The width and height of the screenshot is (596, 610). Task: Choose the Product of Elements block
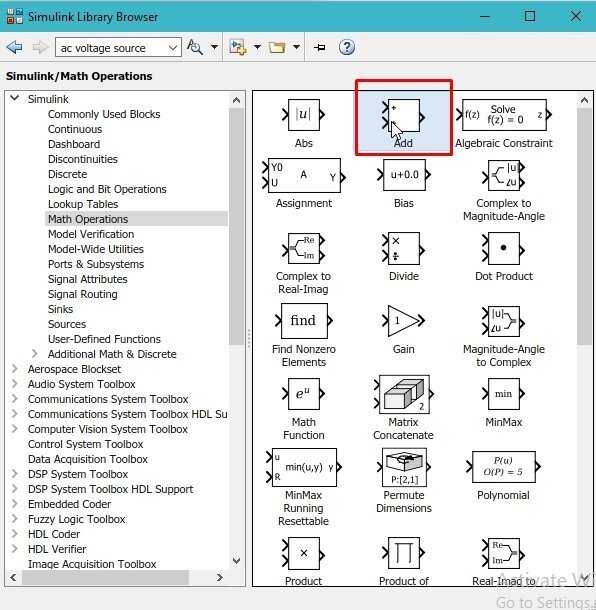click(x=403, y=553)
